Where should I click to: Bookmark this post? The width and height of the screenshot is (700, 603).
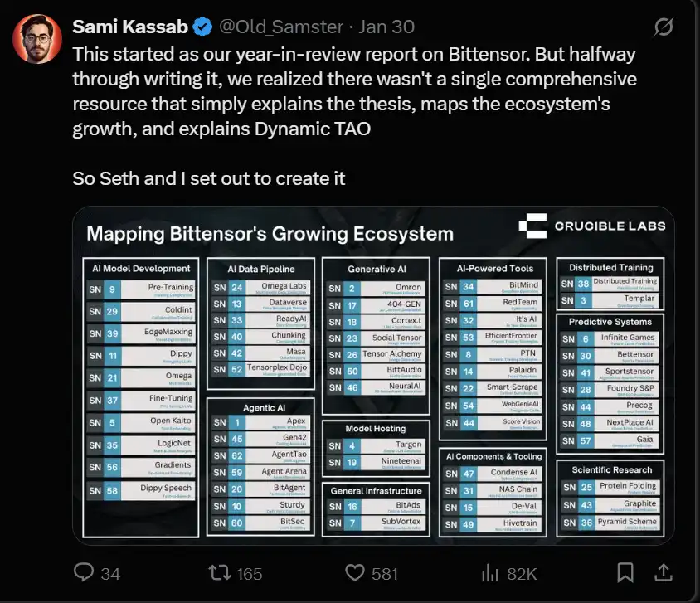tap(625, 572)
